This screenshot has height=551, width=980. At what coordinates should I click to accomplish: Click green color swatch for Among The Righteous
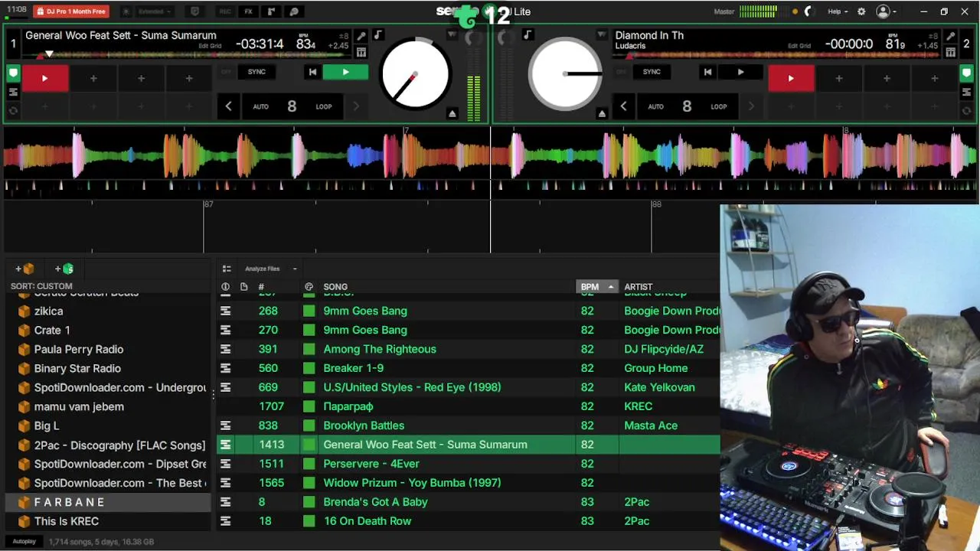309,349
